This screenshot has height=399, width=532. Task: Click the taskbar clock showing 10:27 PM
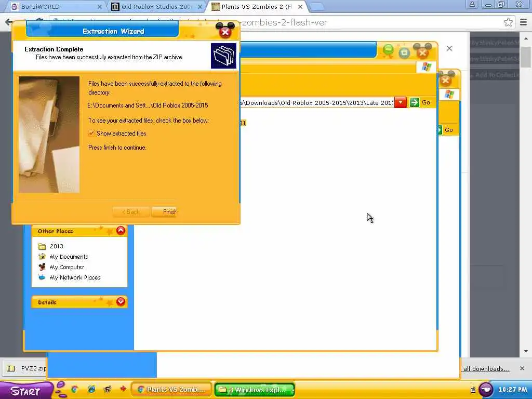tap(512, 390)
